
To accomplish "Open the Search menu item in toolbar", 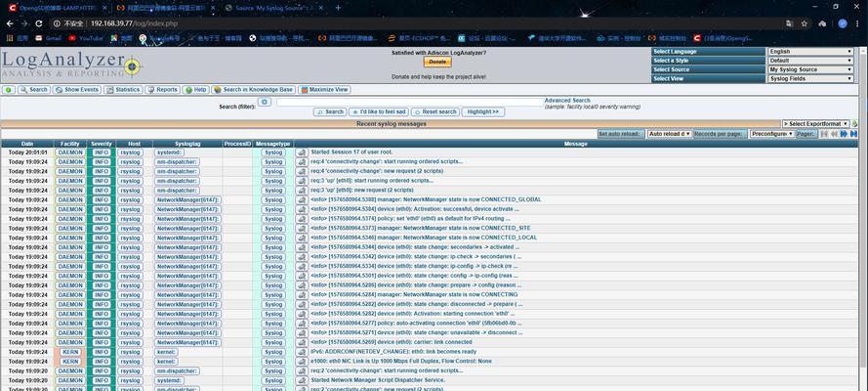I will [34, 90].
